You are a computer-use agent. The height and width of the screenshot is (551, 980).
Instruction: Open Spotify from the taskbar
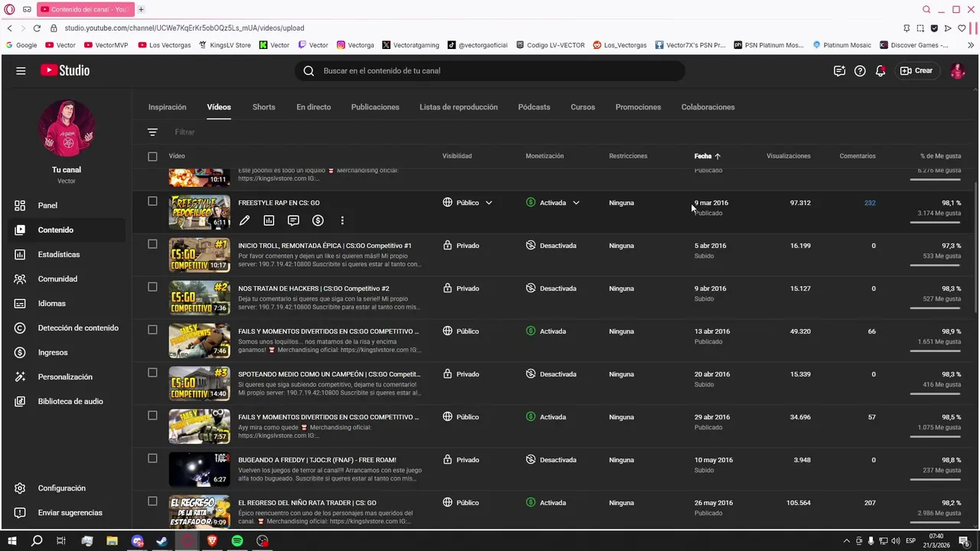coord(237,541)
